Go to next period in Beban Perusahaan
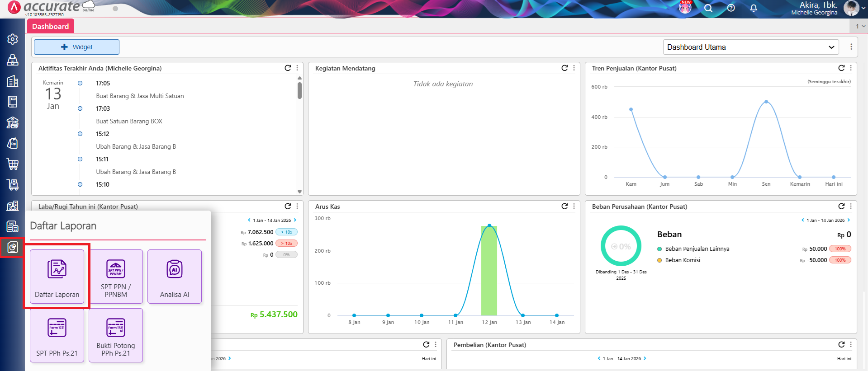The image size is (868, 371). (849, 220)
